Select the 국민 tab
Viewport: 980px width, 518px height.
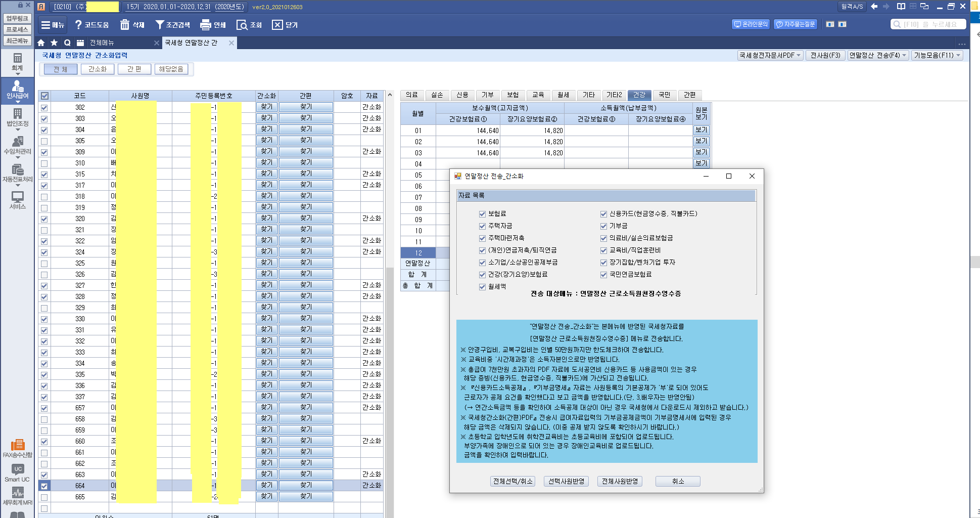point(664,95)
